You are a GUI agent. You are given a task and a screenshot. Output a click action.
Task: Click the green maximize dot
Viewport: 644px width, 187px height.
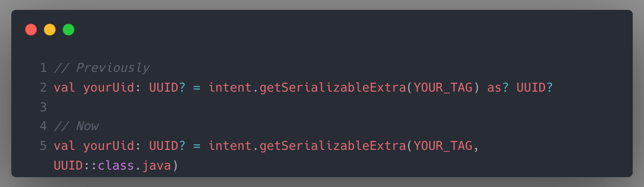pyautogui.click(x=69, y=30)
